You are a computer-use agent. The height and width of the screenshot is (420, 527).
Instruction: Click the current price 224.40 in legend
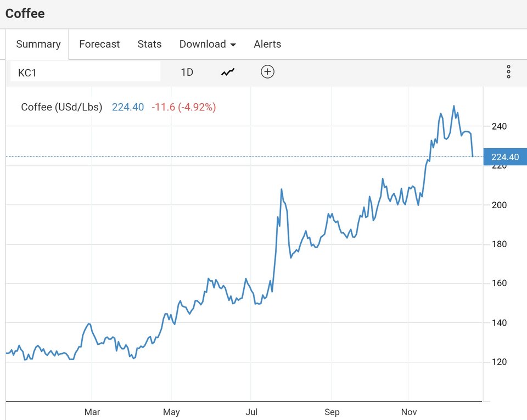(x=128, y=107)
